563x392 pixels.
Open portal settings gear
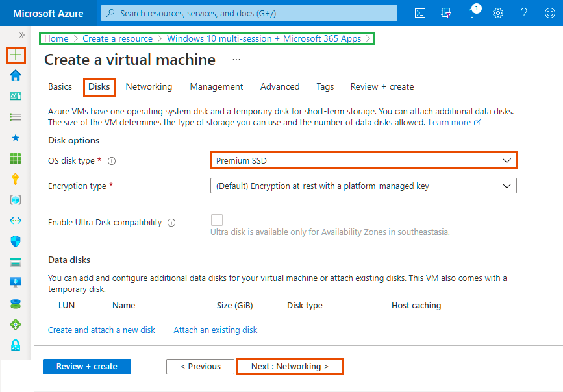tap(498, 13)
